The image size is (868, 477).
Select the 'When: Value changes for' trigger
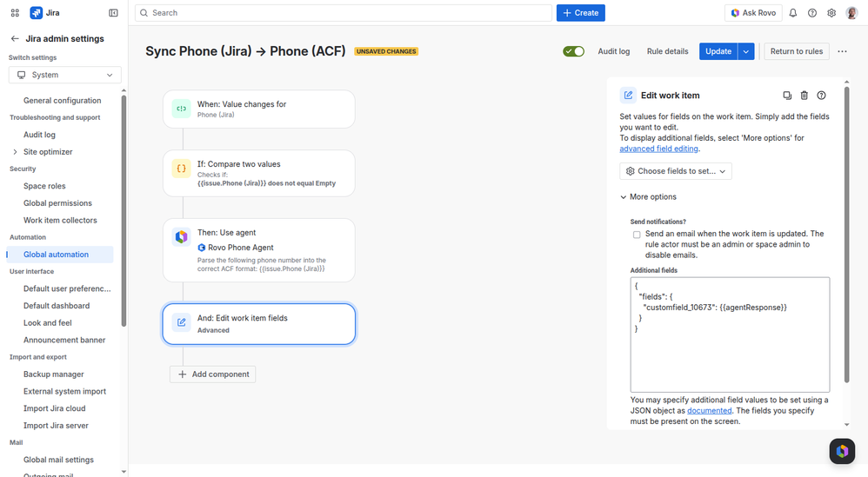[259, 109]
